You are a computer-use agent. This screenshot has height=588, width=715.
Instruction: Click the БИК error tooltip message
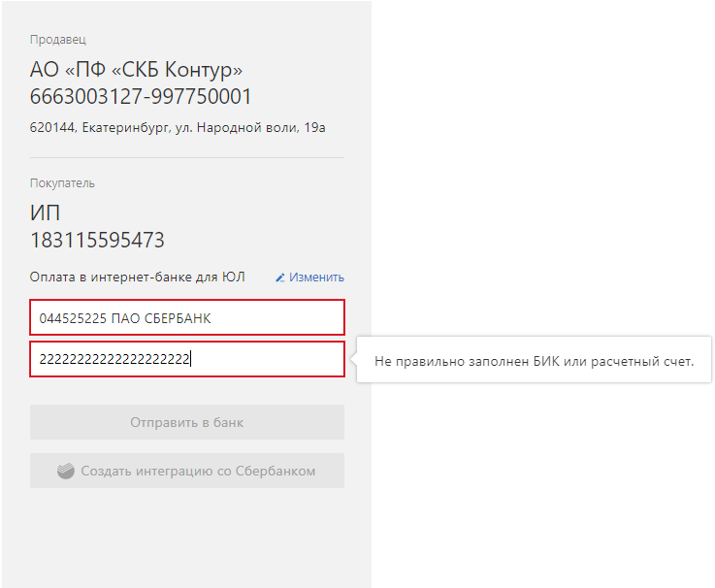click(534, 361)
